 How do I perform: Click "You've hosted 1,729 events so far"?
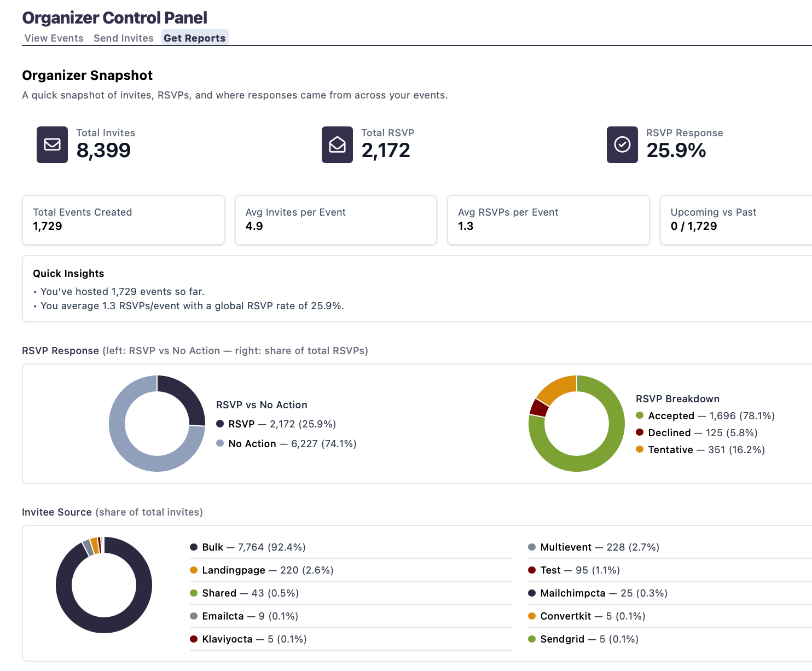click(123, 291)
